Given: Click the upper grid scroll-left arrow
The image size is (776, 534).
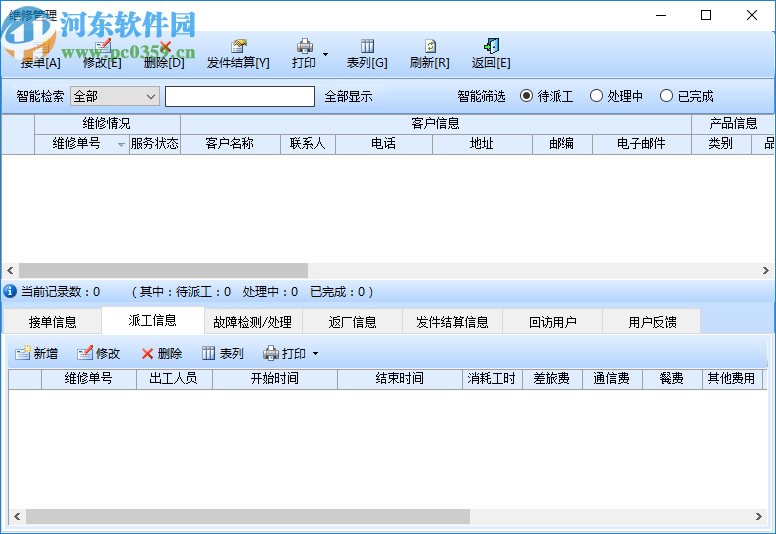Looking at the screenshot, I should (x=10, y=270).
